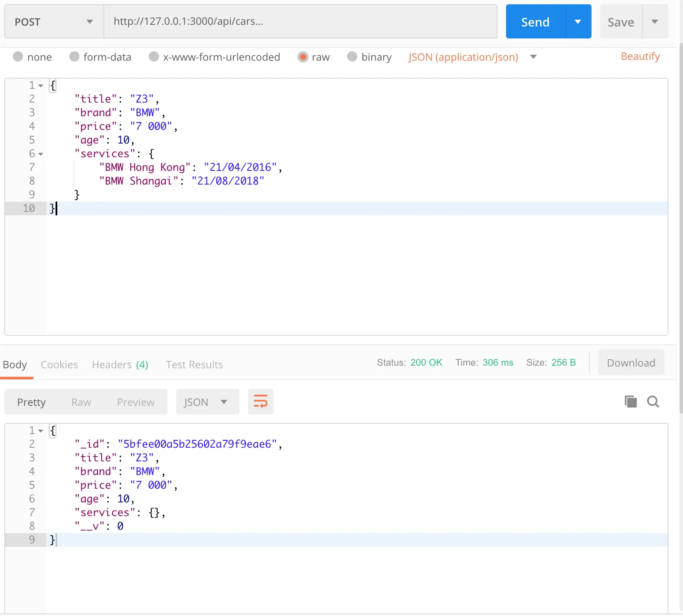Viewport: 683px width, 616px height.
Task: Choose the binary body option
Action: click(x=369, y=57)
